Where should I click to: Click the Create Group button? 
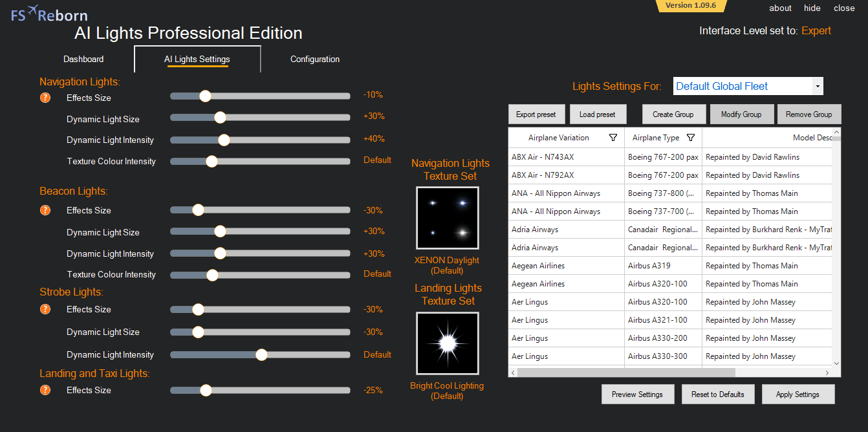673,114
